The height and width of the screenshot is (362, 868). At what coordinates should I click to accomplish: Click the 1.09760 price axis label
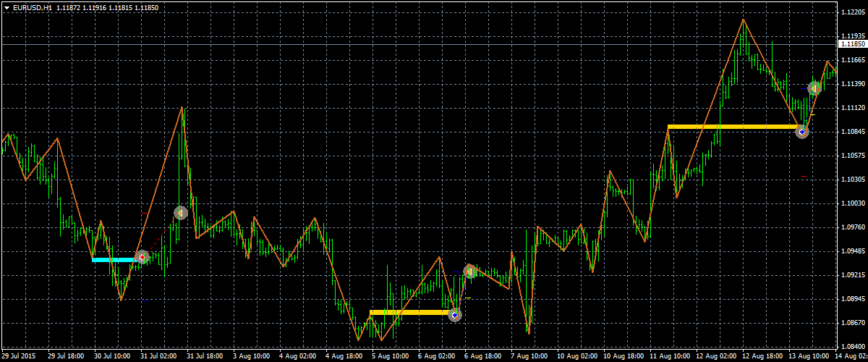point(854,227)
